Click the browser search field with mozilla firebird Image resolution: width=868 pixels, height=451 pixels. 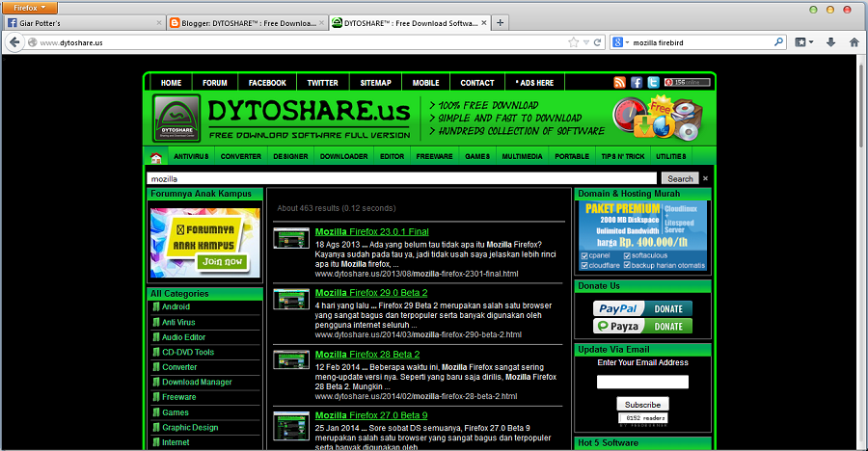[702, 42]
